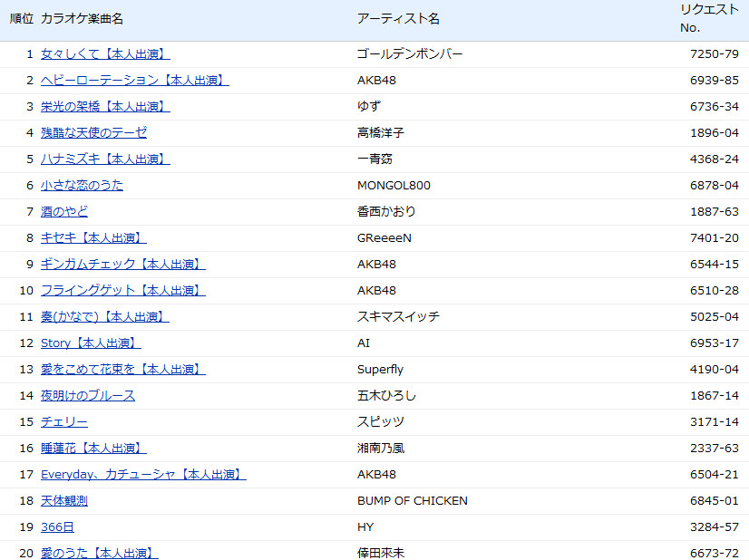The height and width of the screenshot is (560, 749).
Task: Select AKB48 in the rank 2 row
Action: click(376, 81)
